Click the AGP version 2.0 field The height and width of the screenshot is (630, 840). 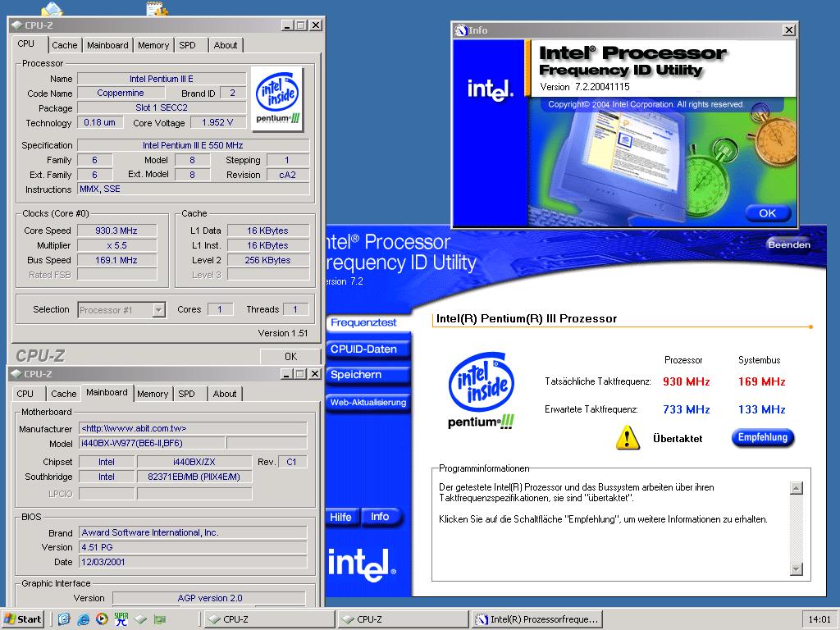(x=209, y=598)
